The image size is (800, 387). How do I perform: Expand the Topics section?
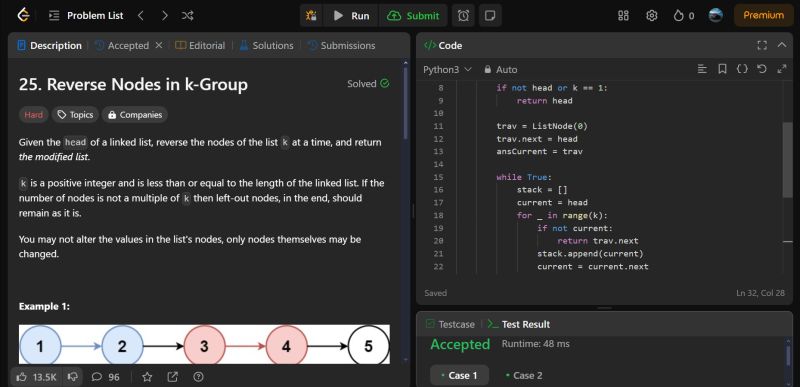click(x=76, y=115)
